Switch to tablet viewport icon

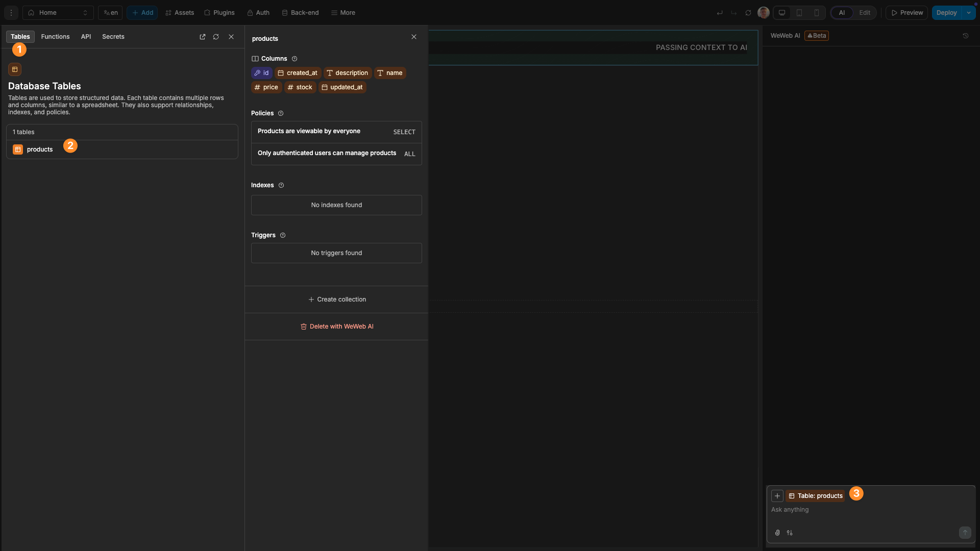[x=799, y=13]
